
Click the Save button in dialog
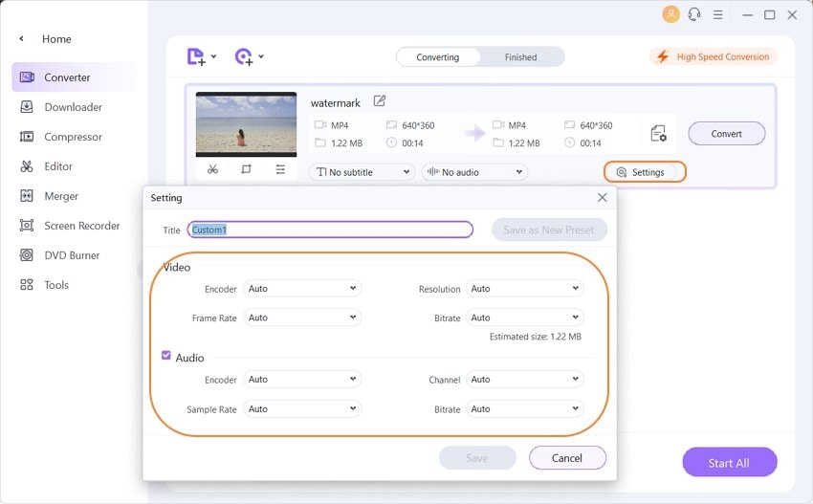coord(477,458)
